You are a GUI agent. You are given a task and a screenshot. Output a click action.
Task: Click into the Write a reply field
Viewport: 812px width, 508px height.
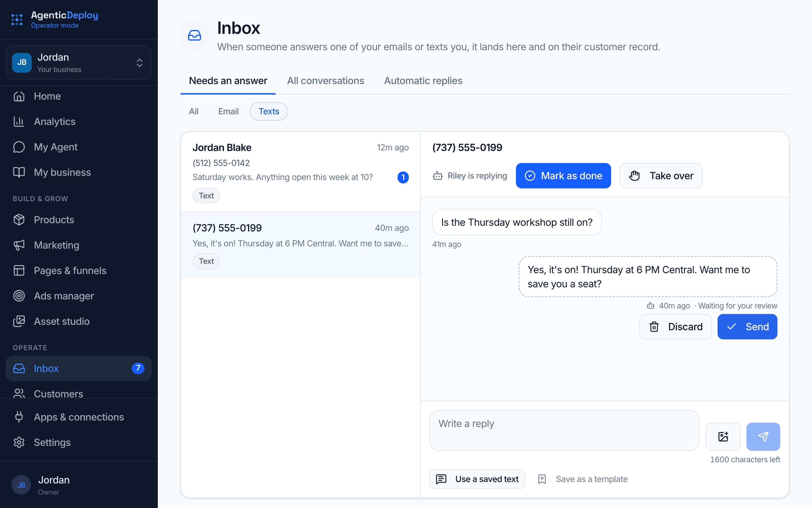tap(564, 430)
